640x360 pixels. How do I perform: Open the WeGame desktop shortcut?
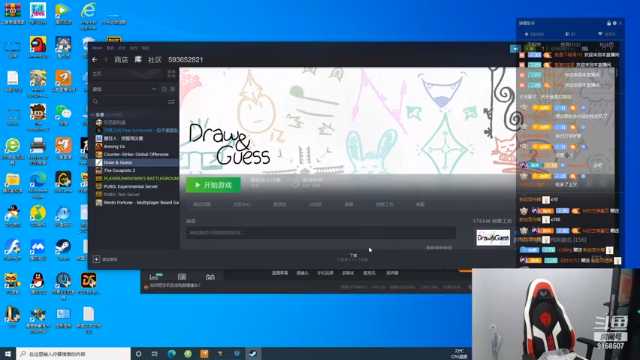pos(63,182)
